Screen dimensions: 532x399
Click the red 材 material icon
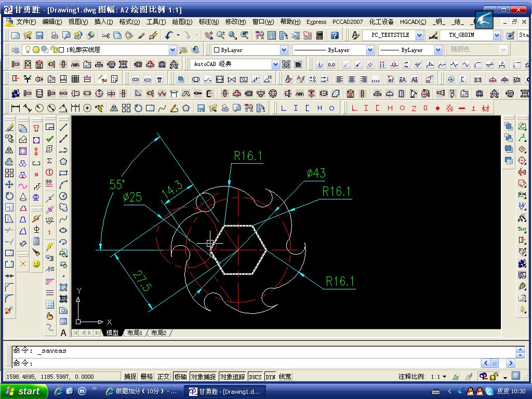pos(486,108)
